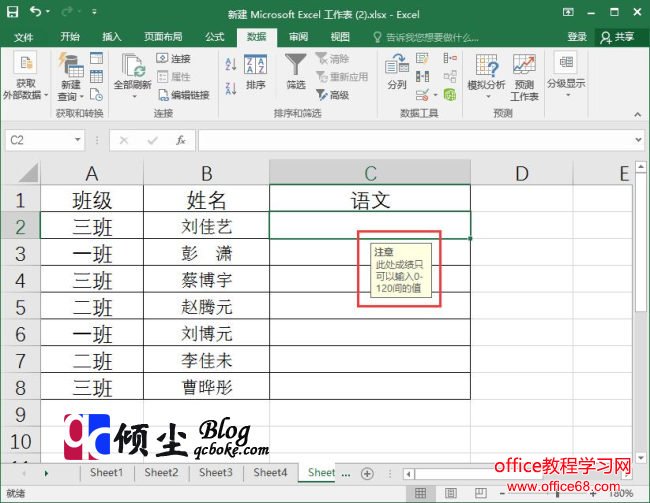
Task: Switch to the Home (开始) tab
Action: (x=70, y=37)
